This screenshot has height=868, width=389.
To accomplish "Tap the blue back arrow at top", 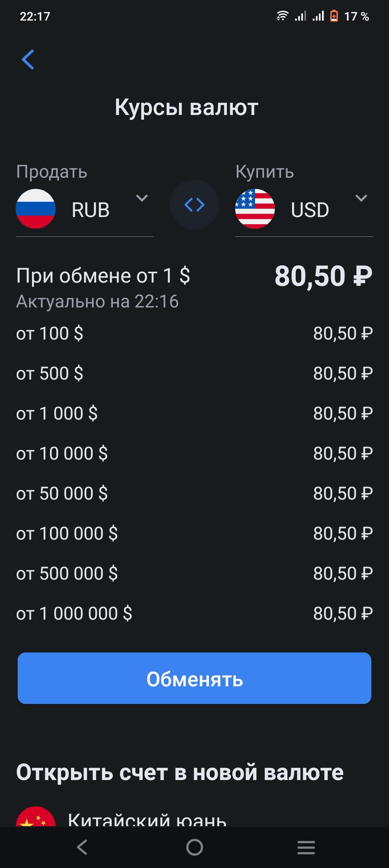I will point(28,59).
